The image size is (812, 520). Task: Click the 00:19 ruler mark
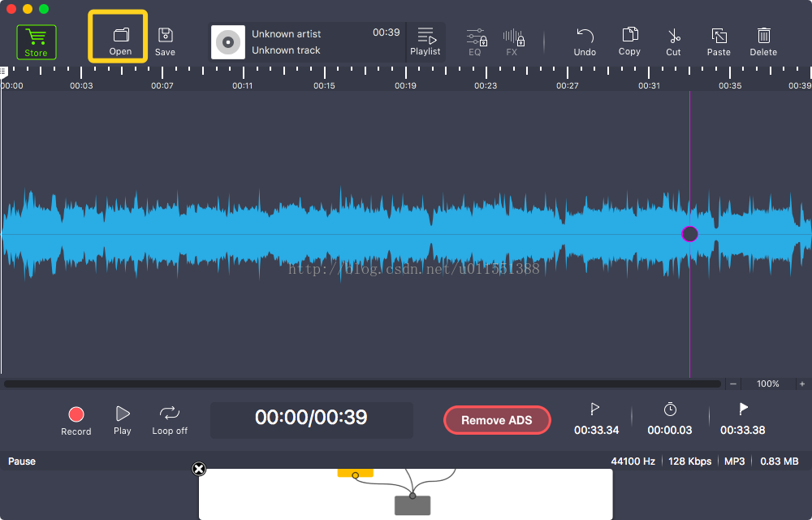click(x=405, y=85)
